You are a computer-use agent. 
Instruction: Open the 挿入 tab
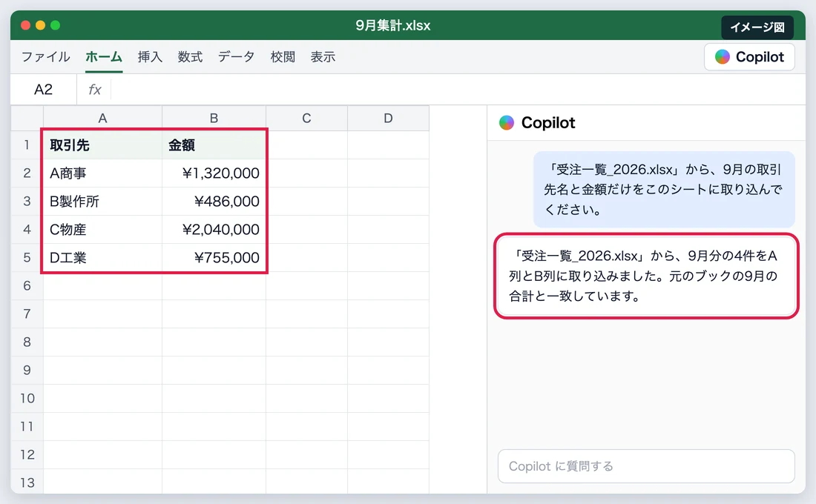[150, 56]
